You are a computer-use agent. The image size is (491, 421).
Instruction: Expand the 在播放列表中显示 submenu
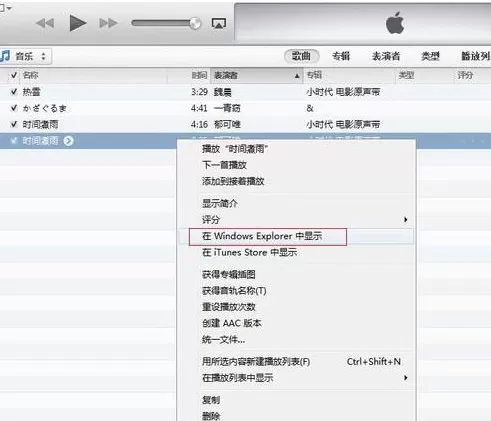297,378
